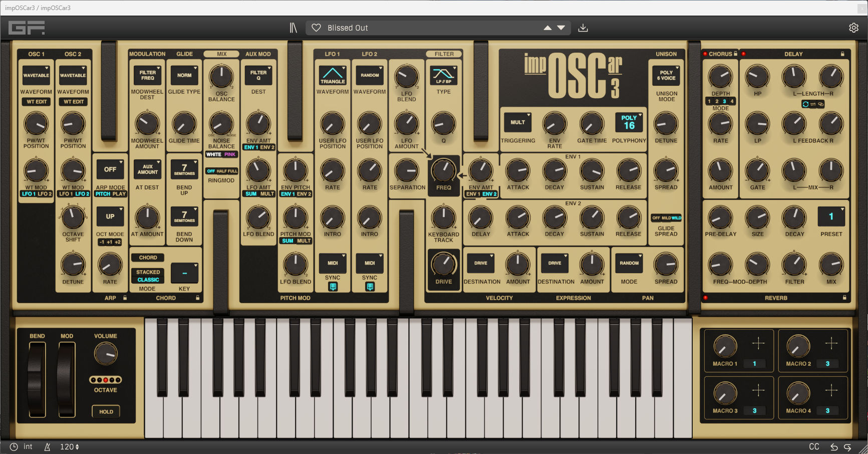Click the CHORD button
The width and height of the screenshot is (868, 454).
pyautogui.click(x=148, y=258)
